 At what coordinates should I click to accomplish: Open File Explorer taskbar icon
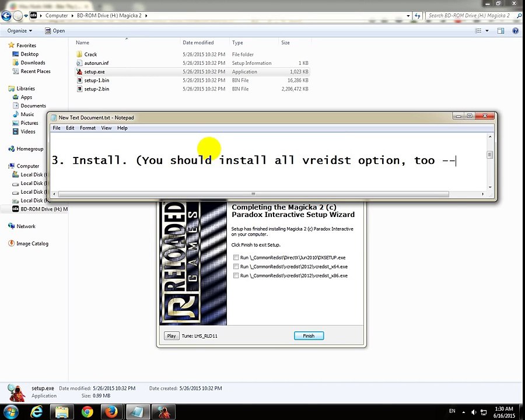[62, 412]
